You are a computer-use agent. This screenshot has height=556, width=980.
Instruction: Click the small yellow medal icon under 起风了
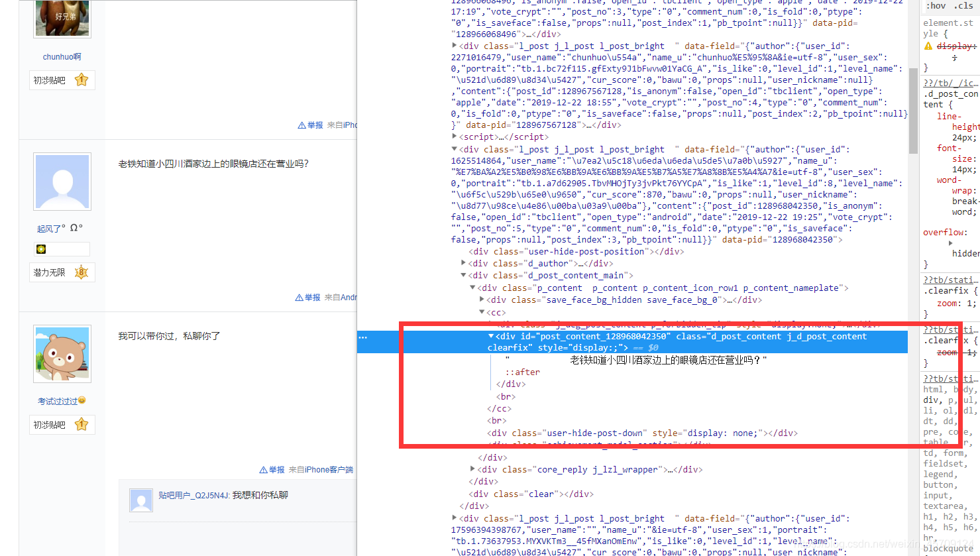(x=41, y=249)
